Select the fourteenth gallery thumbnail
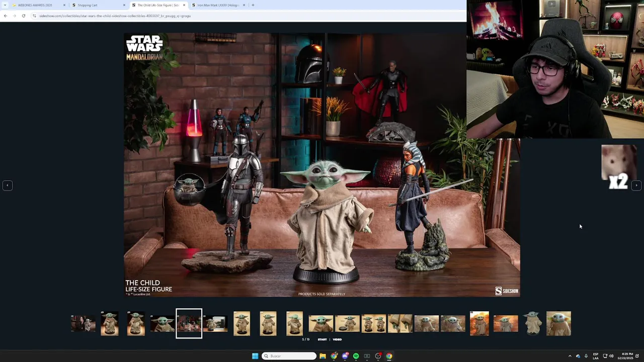644x362 pixels. (427, 323)
